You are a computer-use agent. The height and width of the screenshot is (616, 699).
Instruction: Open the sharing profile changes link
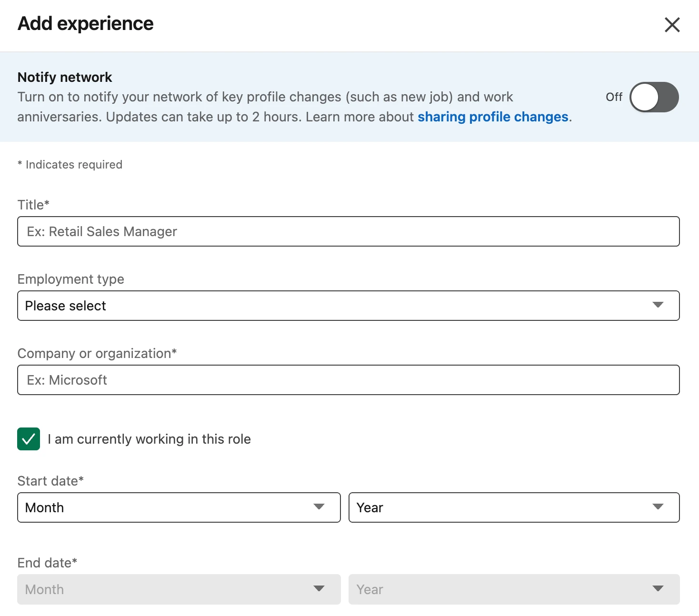click(x=493, y=117)
